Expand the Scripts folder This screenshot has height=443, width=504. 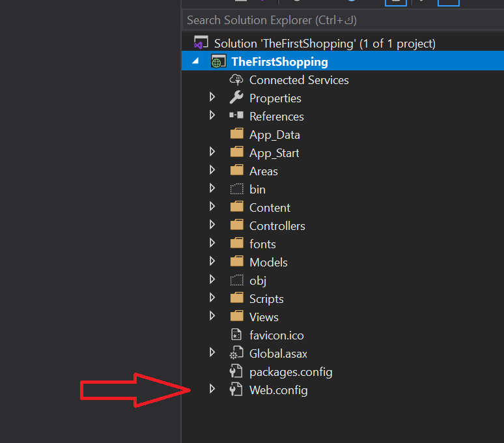(x=212, y=298)
